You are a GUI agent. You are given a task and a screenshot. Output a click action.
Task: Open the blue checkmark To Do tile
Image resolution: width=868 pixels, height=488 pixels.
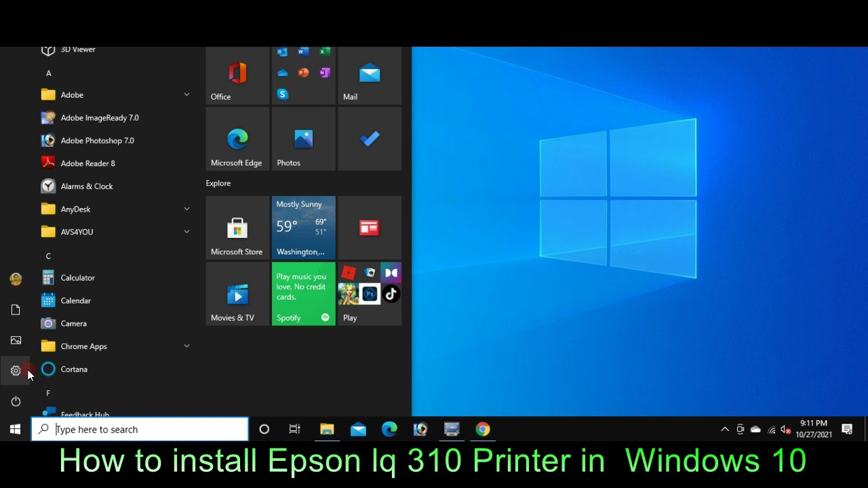pyautogui.click(x=370, y=139)
